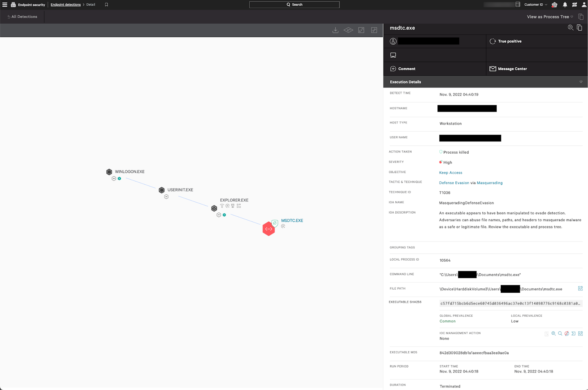Collapse children of WINLOGON.EXE
Image resolution: width=588 pixels, height=390 pixels.
click(x=114, y=179)
